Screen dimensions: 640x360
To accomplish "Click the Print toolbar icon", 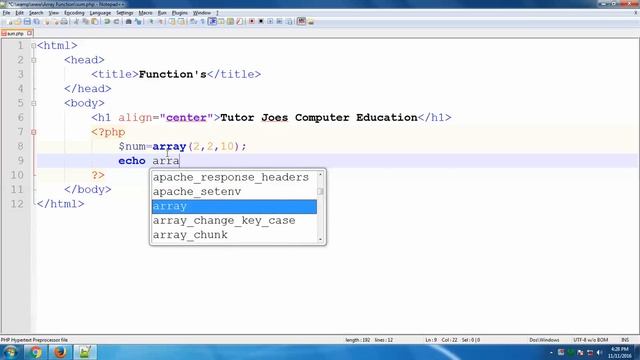I will [64, 21].
